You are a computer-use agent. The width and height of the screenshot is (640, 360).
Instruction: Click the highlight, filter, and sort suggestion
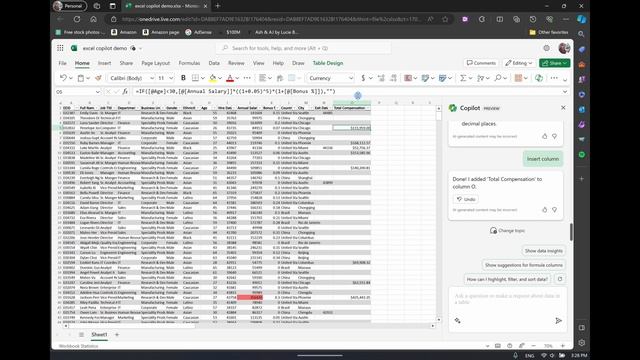(507, 279)
